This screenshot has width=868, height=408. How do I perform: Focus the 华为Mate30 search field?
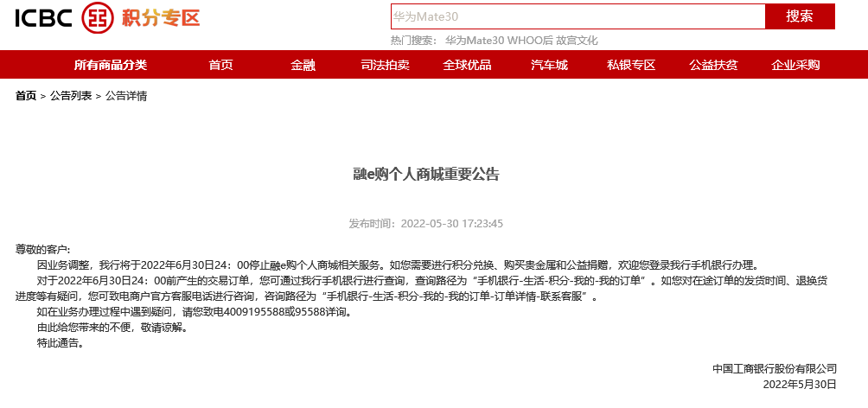[x=578, y=16]
